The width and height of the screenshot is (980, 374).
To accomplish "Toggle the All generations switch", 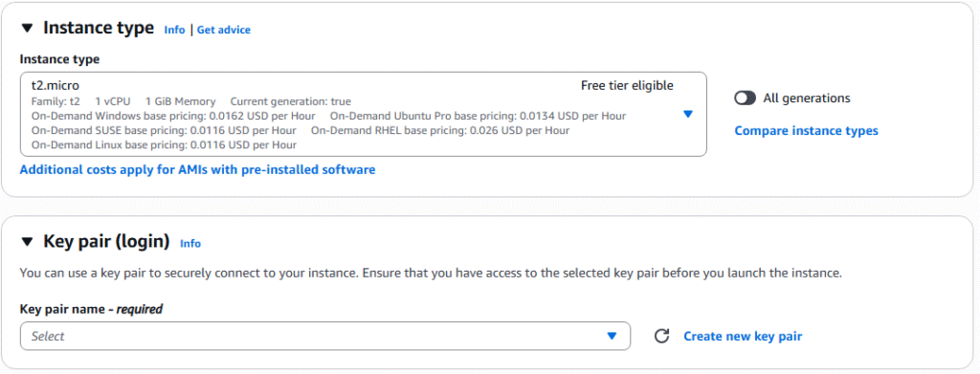I will (745, 98).
